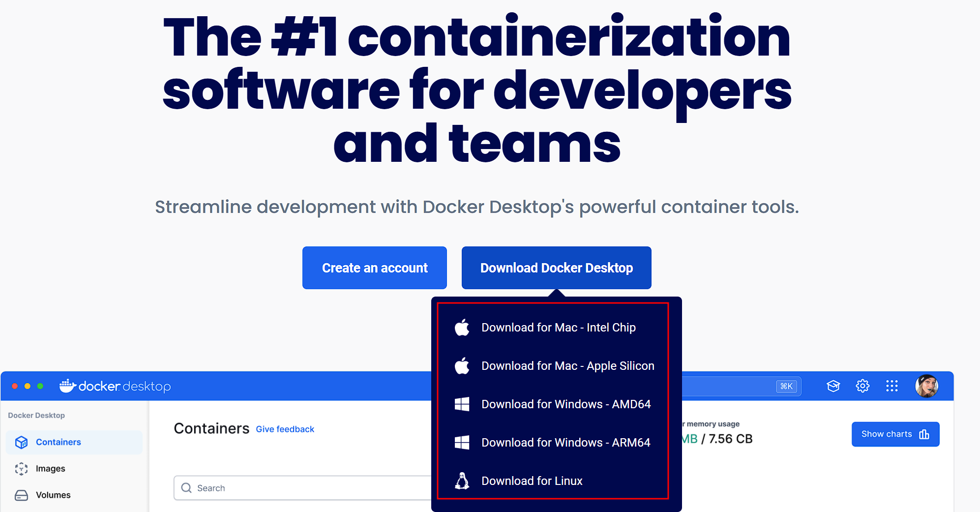Open Docker Desktop settings gear

[x=862, y=386]
